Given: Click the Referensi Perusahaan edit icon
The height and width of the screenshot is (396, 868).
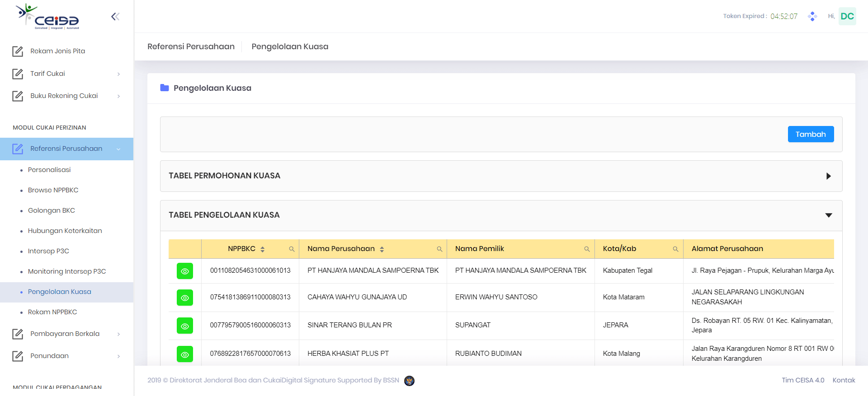Looking at the screenshot, I should tap(18, 149).
